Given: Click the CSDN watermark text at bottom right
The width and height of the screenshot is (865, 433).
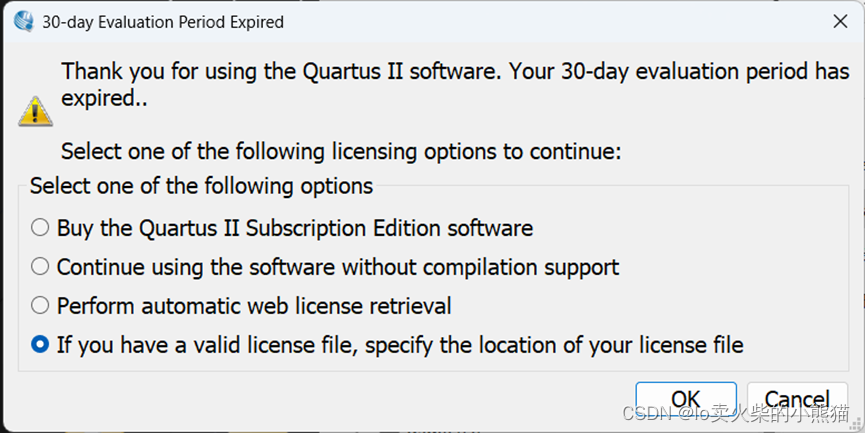Looking at the screenshot, I should (737, 414).
